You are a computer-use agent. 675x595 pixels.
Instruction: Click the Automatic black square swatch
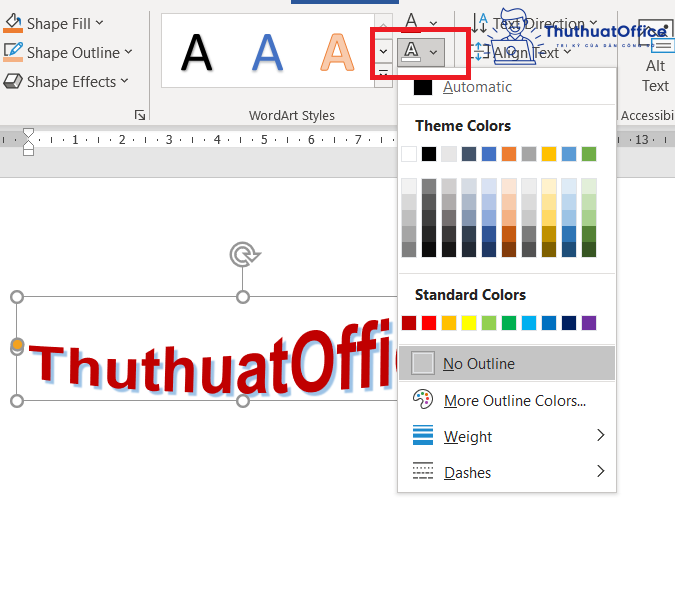click(423, 87)
